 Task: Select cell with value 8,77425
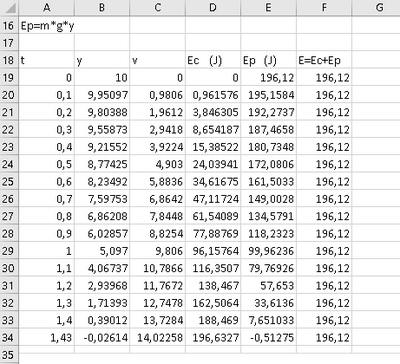coord(102,164)
